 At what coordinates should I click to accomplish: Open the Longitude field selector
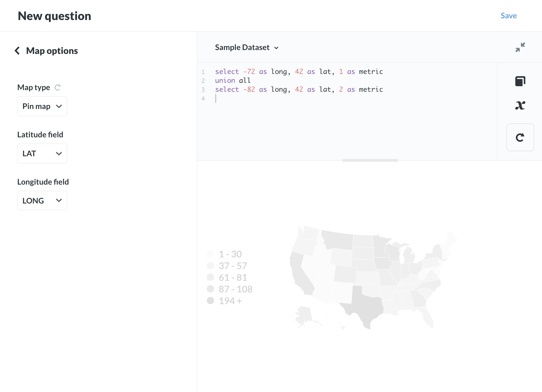(x=42, y=200)
